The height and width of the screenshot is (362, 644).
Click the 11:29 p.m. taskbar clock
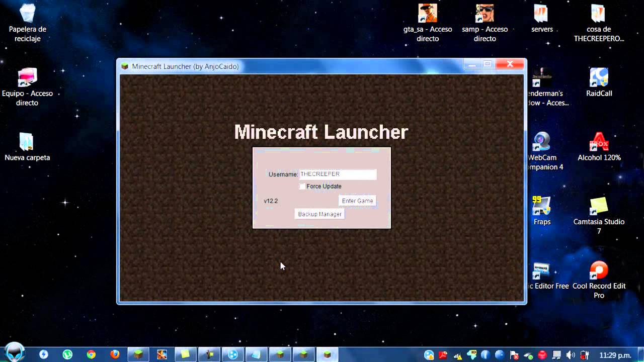point(616,355)
